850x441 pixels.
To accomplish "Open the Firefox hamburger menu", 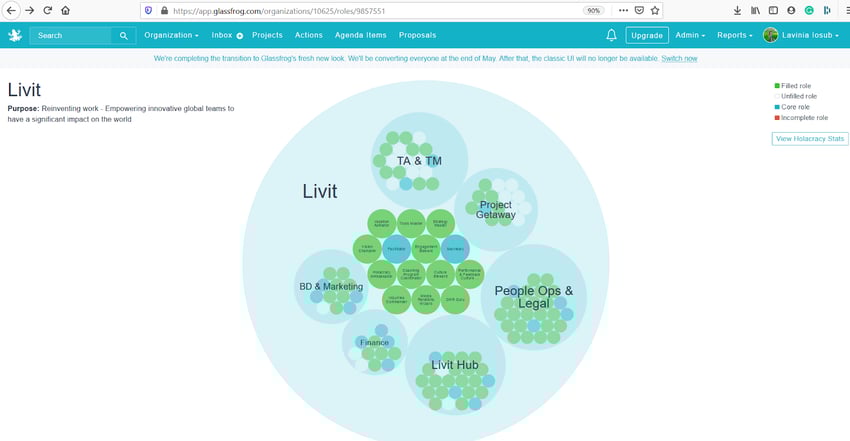I will pos(847,10).
